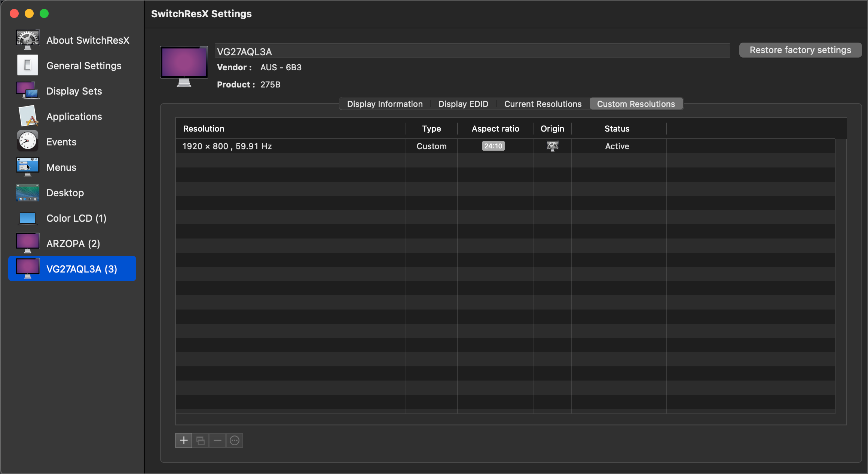Click the Custom type cell

point(431,146)
